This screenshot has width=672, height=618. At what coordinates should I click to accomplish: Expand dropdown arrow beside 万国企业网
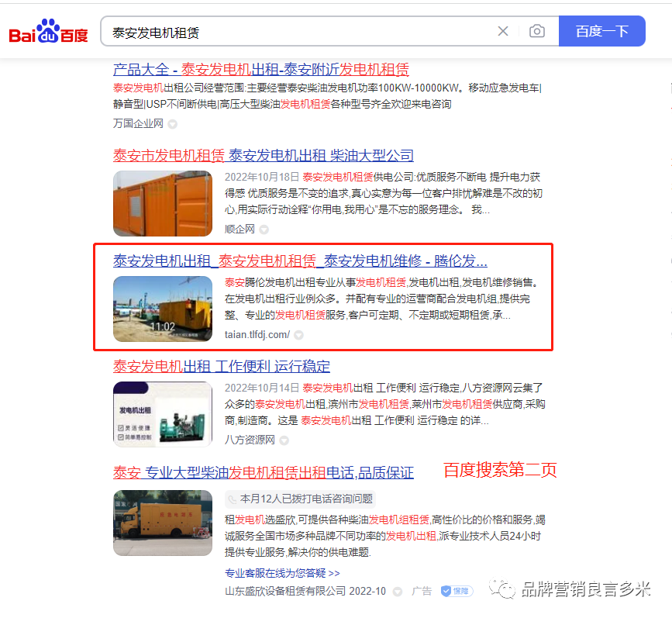point(172,124)
